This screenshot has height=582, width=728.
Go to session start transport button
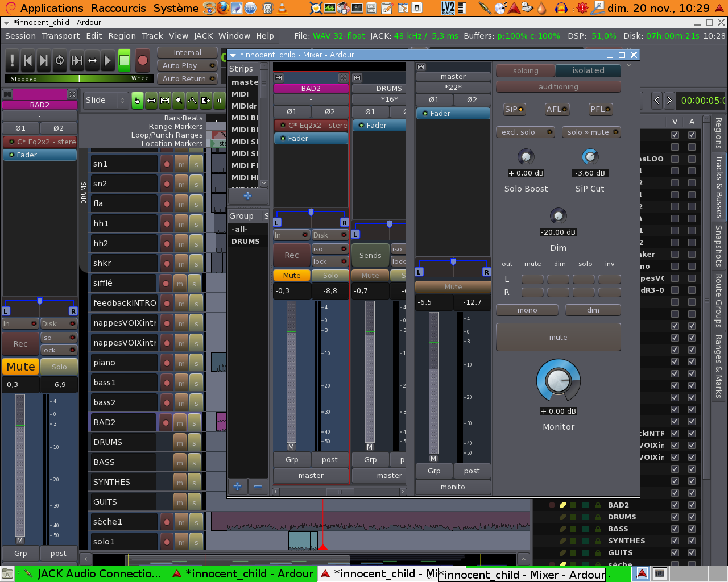(27, 61)
